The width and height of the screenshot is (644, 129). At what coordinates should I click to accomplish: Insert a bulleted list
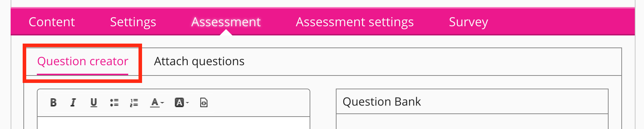point(114,102)
